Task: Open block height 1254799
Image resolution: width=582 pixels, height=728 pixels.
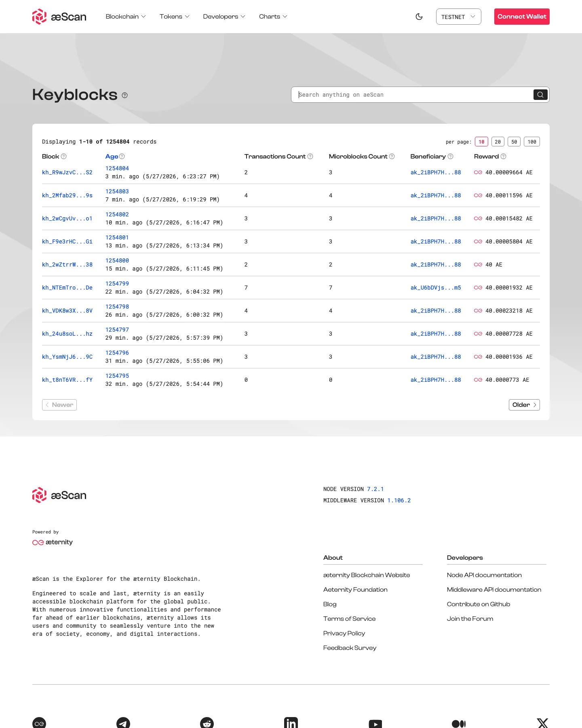Action: click(117, 284)
